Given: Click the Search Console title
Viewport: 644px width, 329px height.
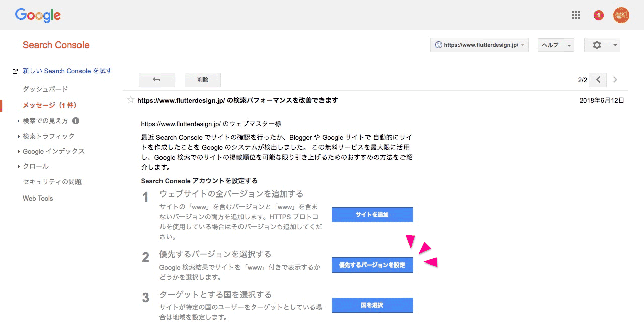Looking at the screenshot, I should [x=56, y=45].
